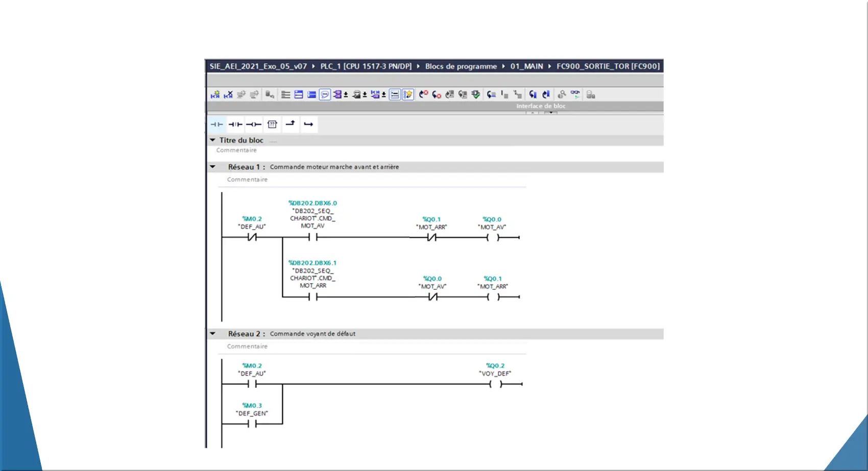
Task: Click the Insert network toolbar icon
Action: click(x=215, y=94)
